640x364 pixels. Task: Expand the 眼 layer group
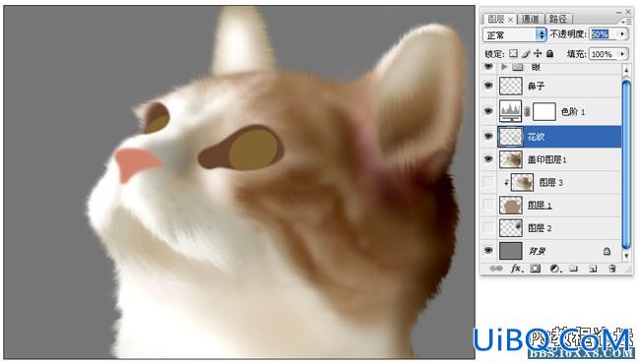coord(504,67)
